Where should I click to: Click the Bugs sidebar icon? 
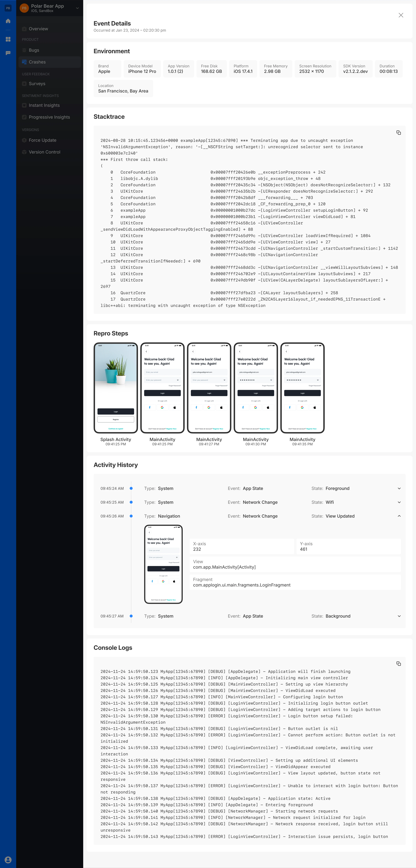[24, 50]
